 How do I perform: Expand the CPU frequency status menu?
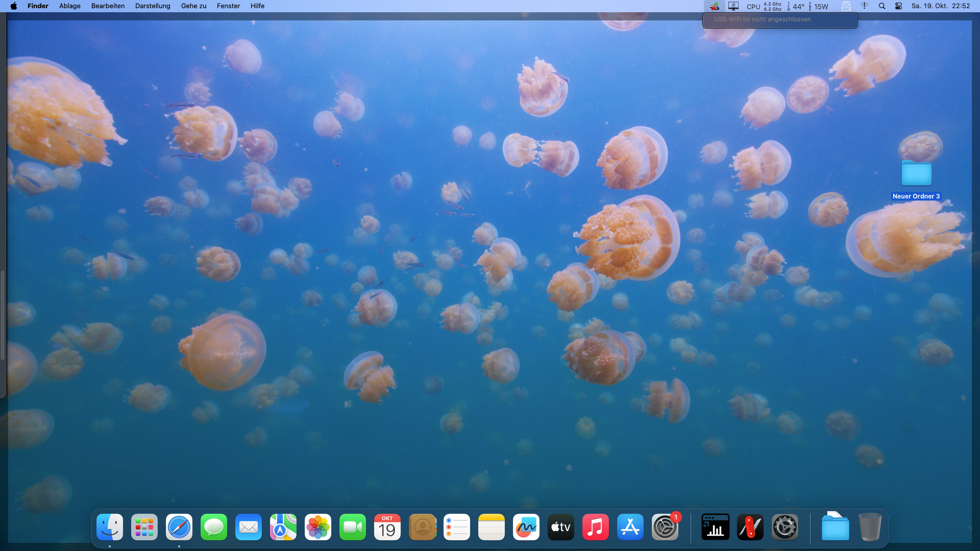coord(764,6)
